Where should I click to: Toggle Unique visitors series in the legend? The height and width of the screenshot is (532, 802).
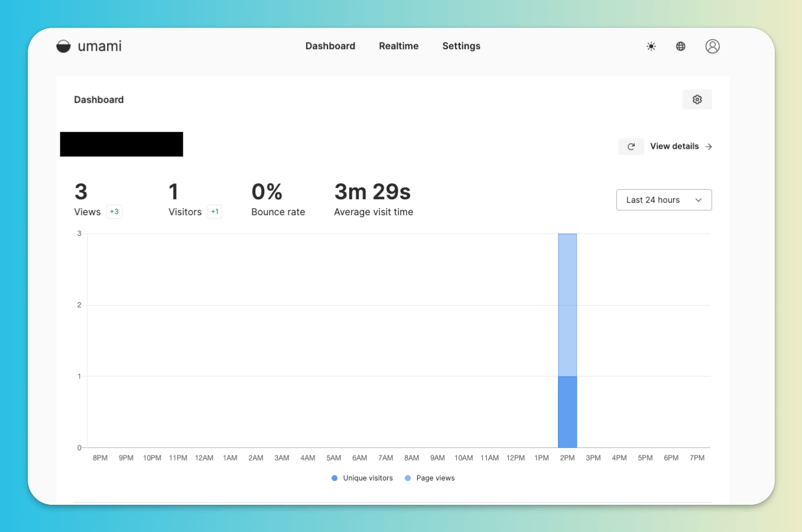point(362,478)
